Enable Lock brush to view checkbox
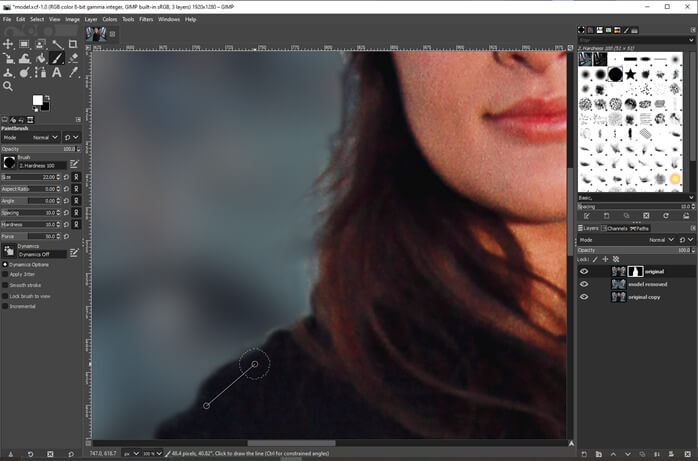 point(5,296)
